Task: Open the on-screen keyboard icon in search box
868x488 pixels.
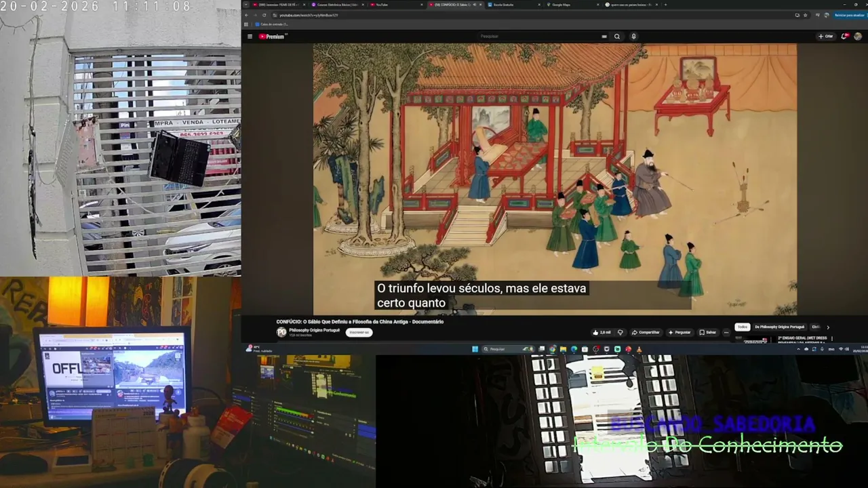Action: click(x=604, y=37)
